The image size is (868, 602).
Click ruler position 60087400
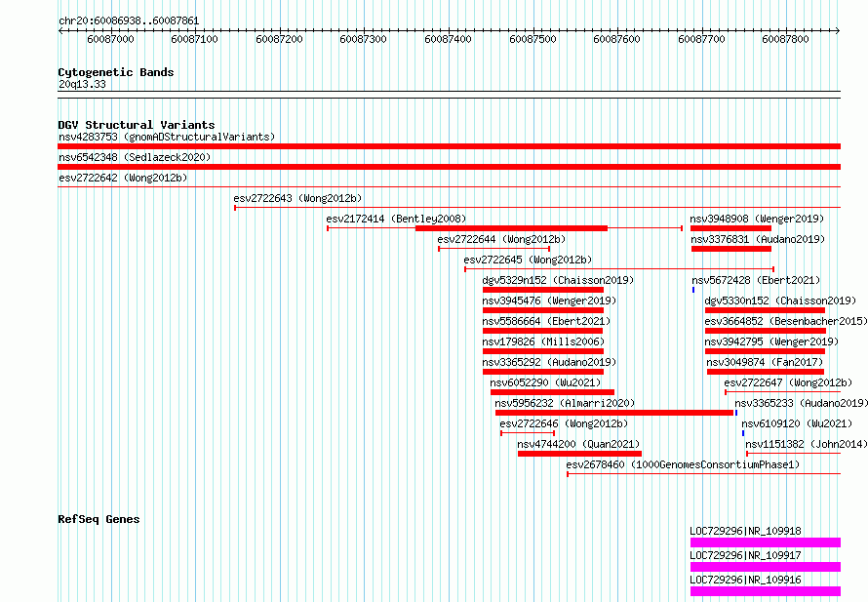pos(448,39)
